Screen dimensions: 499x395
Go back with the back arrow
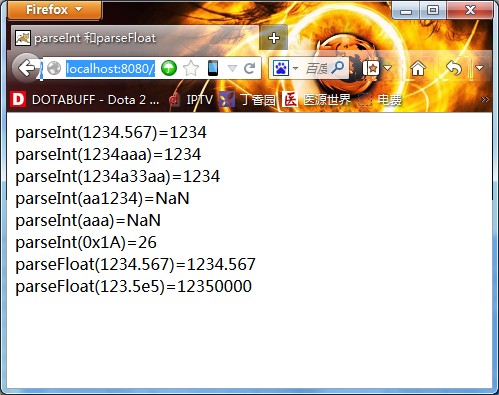26,68
